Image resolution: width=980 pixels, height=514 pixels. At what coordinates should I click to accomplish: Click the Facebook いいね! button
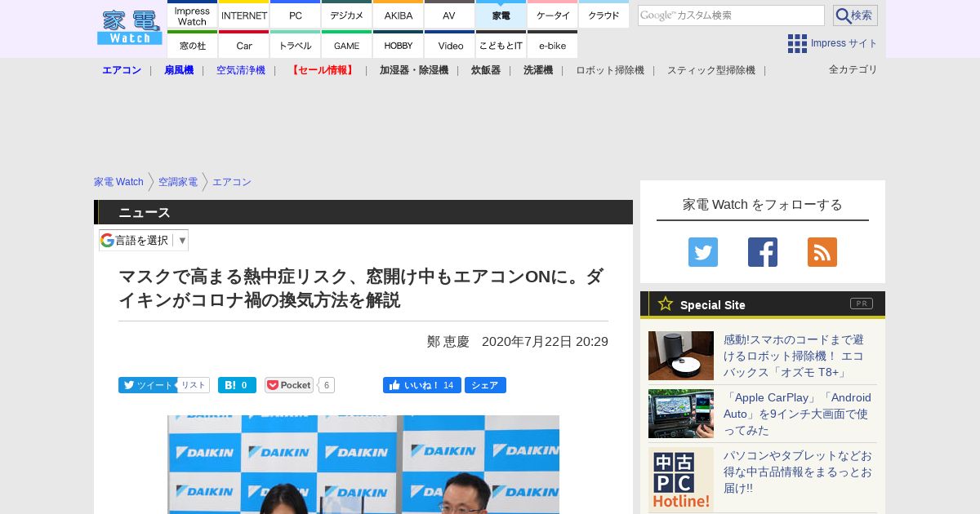coord(422,385)
